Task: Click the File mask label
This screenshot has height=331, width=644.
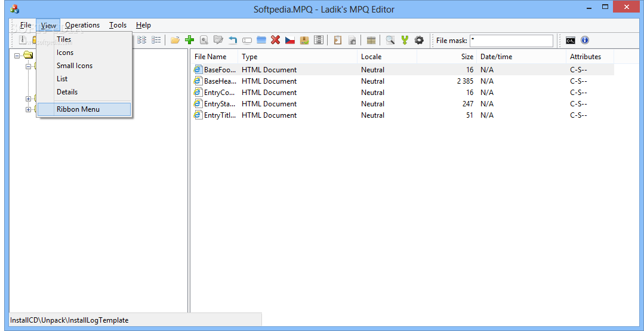Action: pyautogui.click(x=452, y=41)
